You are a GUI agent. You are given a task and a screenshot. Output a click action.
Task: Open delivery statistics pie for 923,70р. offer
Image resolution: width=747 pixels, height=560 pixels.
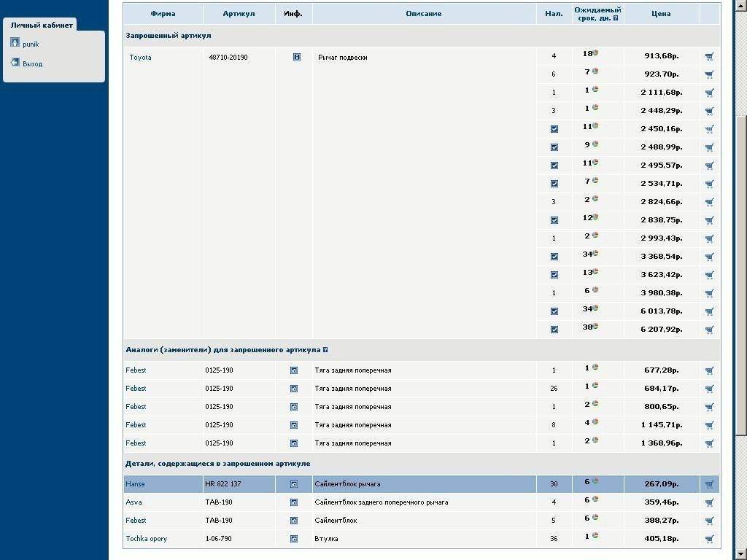tap(595, 71)
